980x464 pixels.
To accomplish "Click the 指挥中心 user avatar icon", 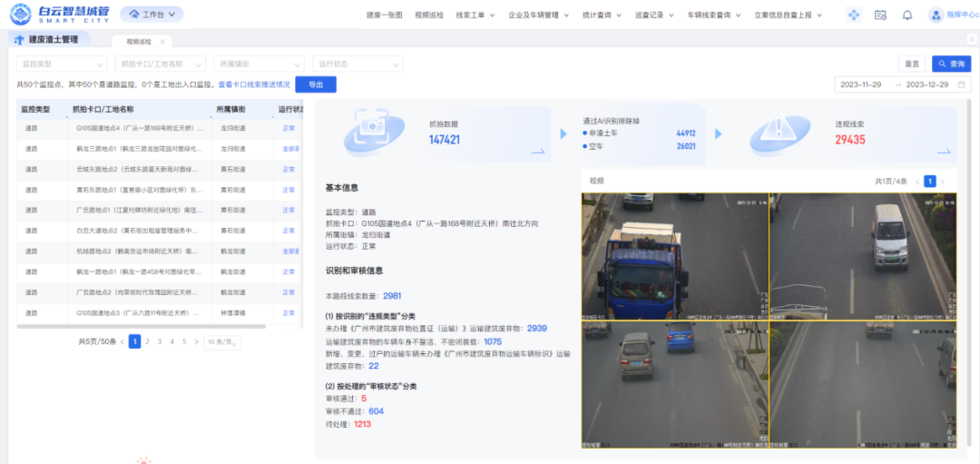I will (936, 15).
